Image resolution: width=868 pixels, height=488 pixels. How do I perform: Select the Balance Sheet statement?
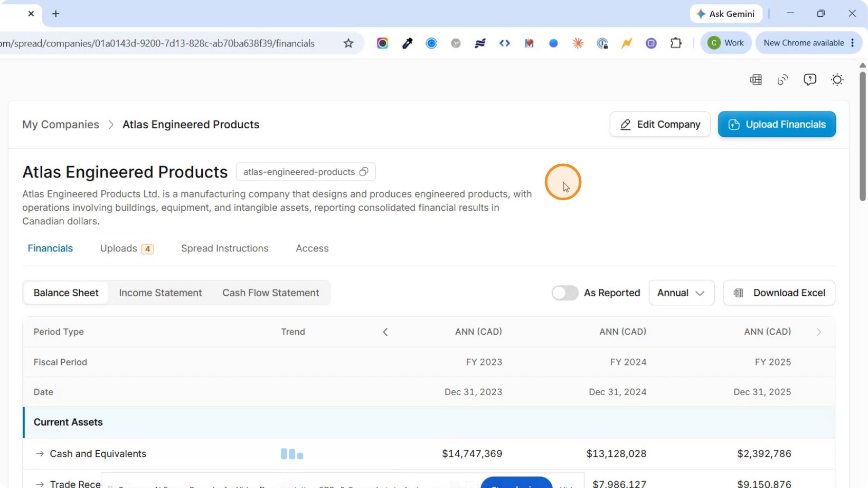pos(66,293)
